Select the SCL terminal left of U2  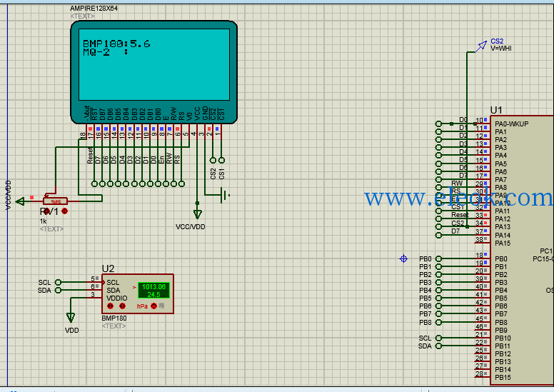(59, 282)
